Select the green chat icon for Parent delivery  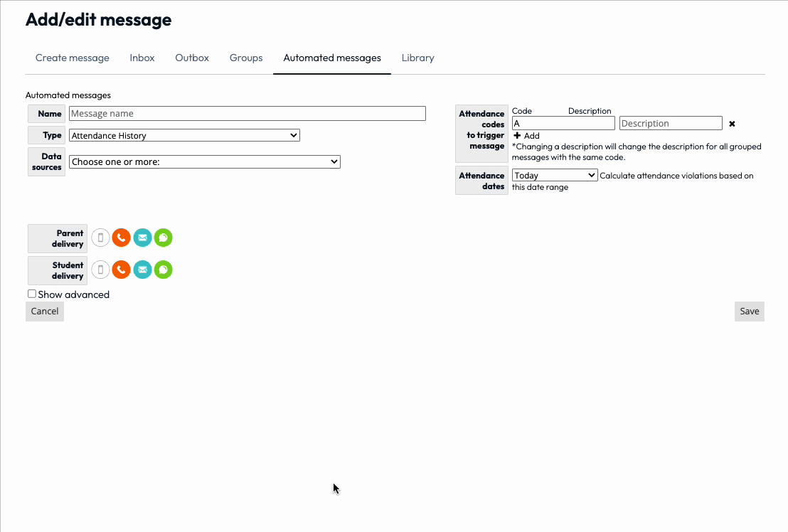coord(163,238)
